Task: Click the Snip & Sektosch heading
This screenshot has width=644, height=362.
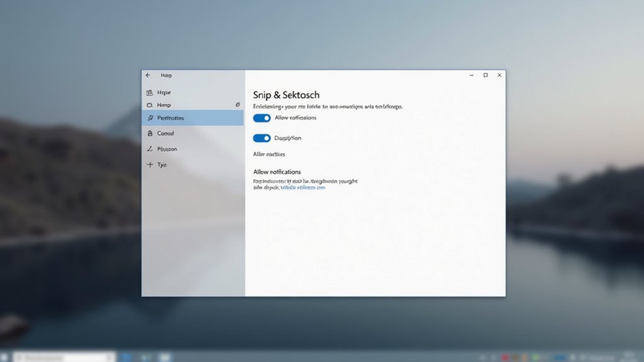Action: [286, 95]
